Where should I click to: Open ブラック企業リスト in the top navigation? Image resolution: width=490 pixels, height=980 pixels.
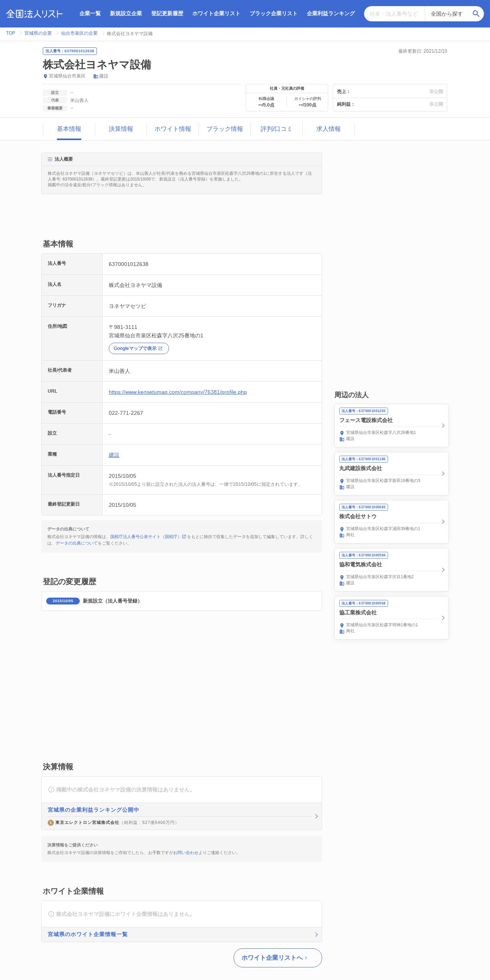tap(274, 13)
